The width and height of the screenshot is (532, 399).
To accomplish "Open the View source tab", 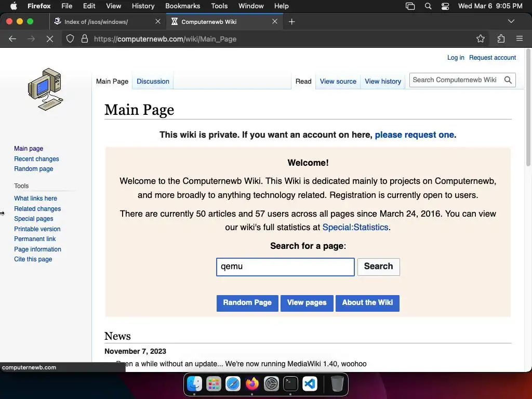I will point(338,82).
